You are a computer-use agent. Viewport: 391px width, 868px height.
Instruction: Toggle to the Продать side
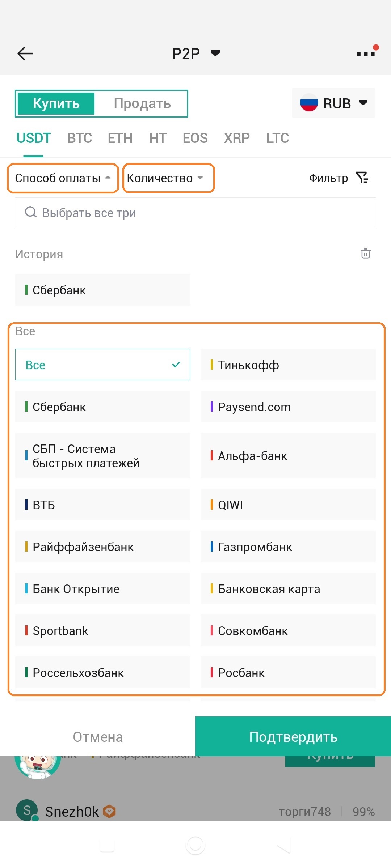pos(142,103)
